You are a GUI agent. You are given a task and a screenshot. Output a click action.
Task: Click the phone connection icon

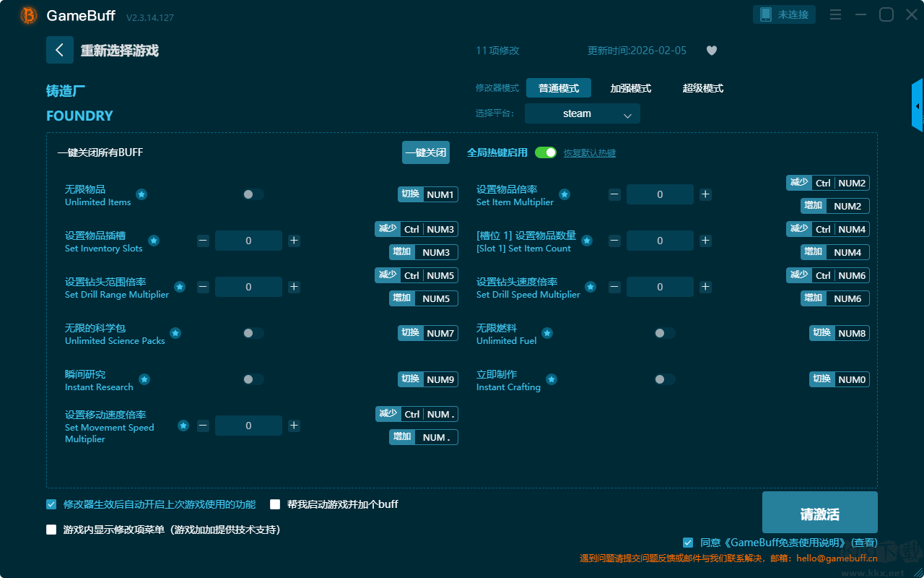tap(766, 14)
